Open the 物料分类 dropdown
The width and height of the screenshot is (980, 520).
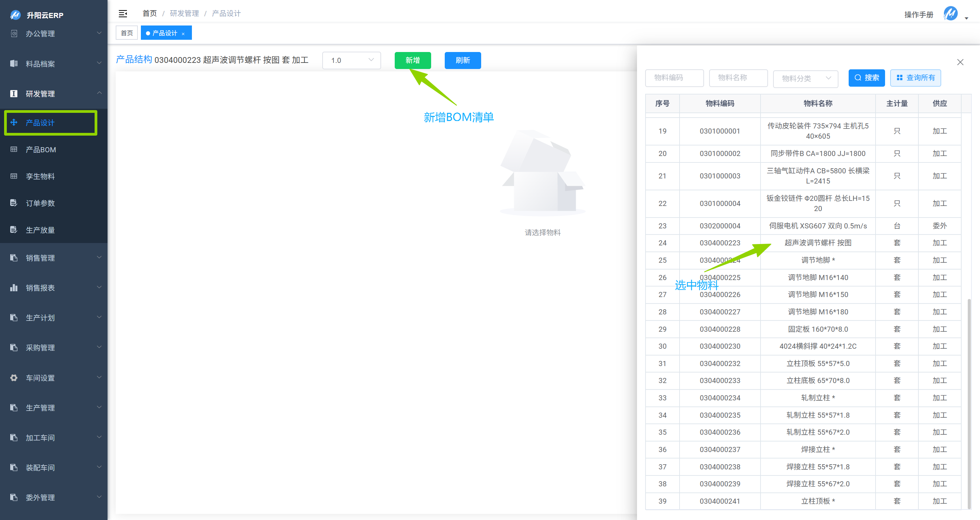805,78
